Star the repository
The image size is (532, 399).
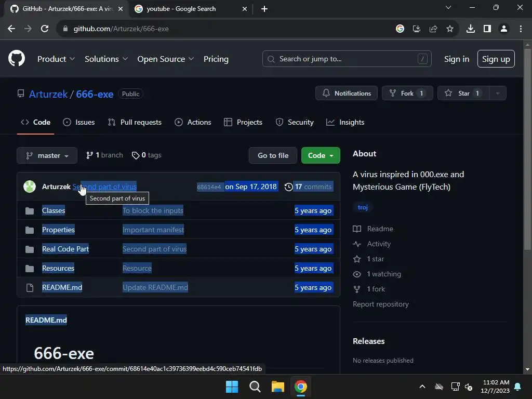(463, 94)
